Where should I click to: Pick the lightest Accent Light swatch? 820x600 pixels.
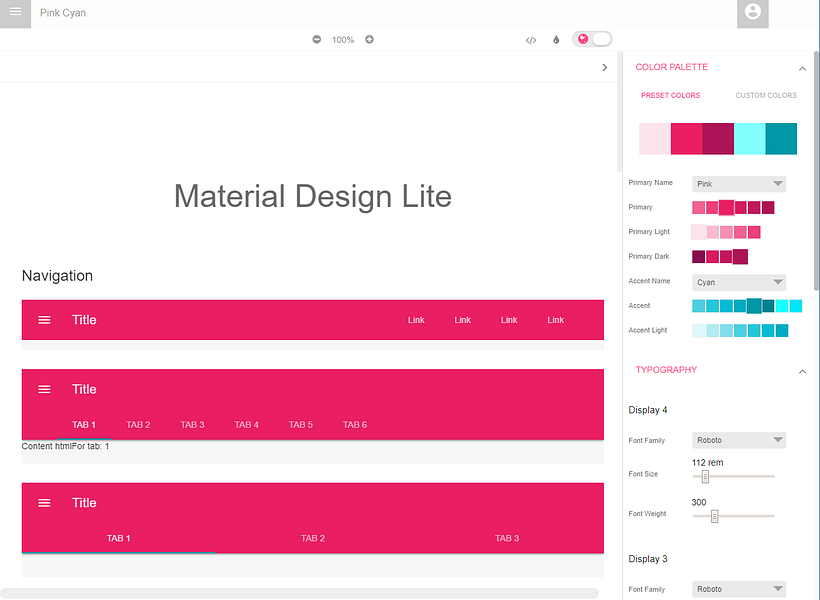pyautogui.click(x=698, y=331)
